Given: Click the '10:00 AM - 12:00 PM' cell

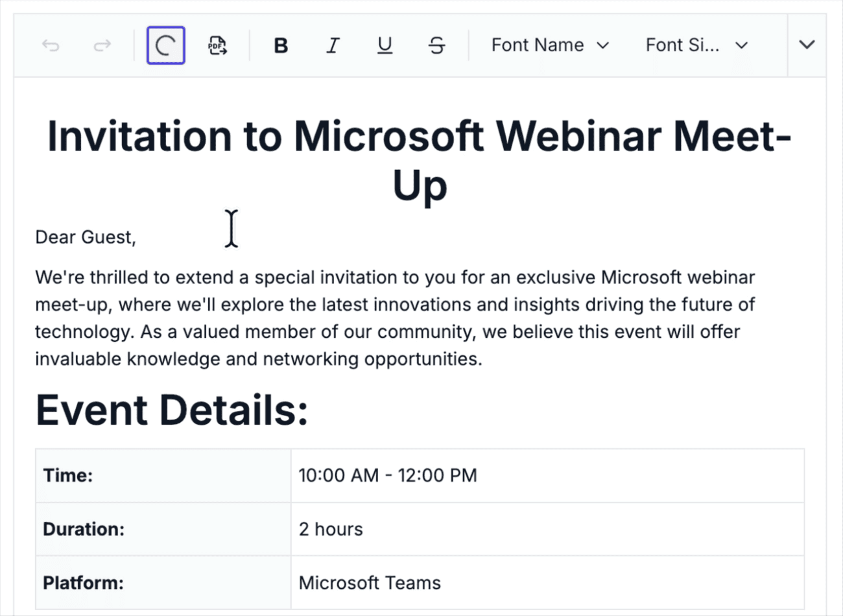Looking at the screenshot, I should 547,475.
